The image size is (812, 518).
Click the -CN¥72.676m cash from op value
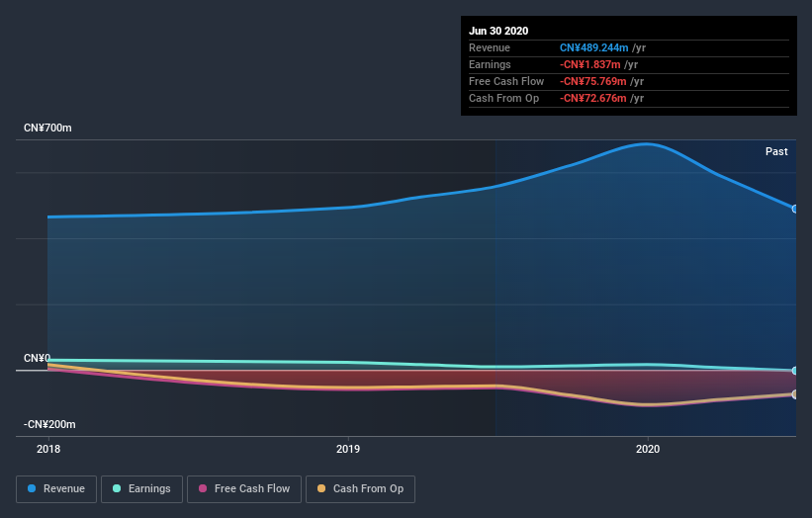(593, 98)
